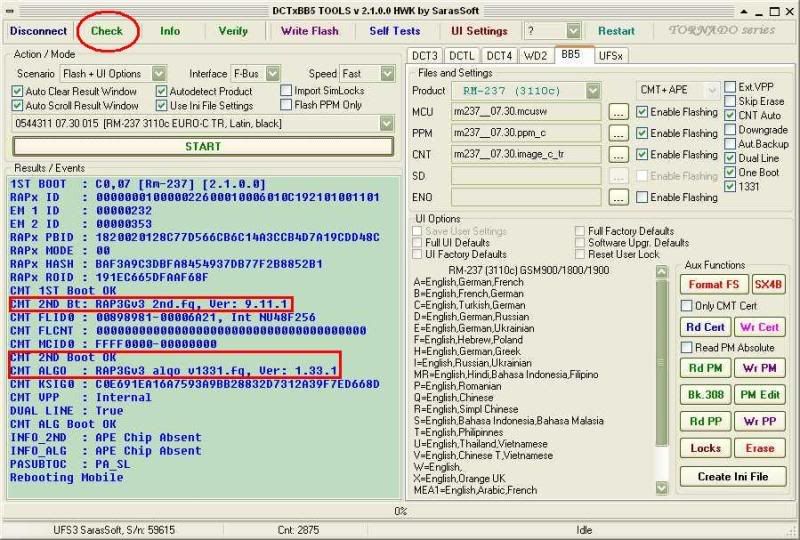Click the Rd PM button
The image size is (800, 540).
pyautogui.click(x=706, y=368)
